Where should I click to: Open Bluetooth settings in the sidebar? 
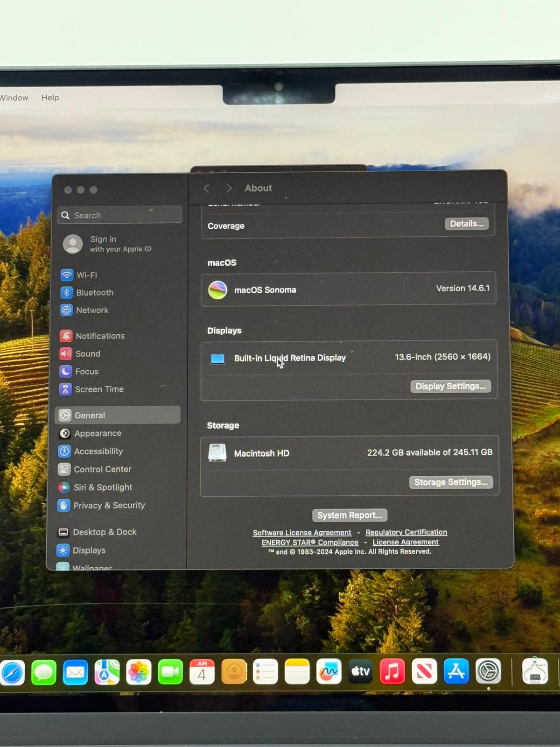click(x=87, y=292)
